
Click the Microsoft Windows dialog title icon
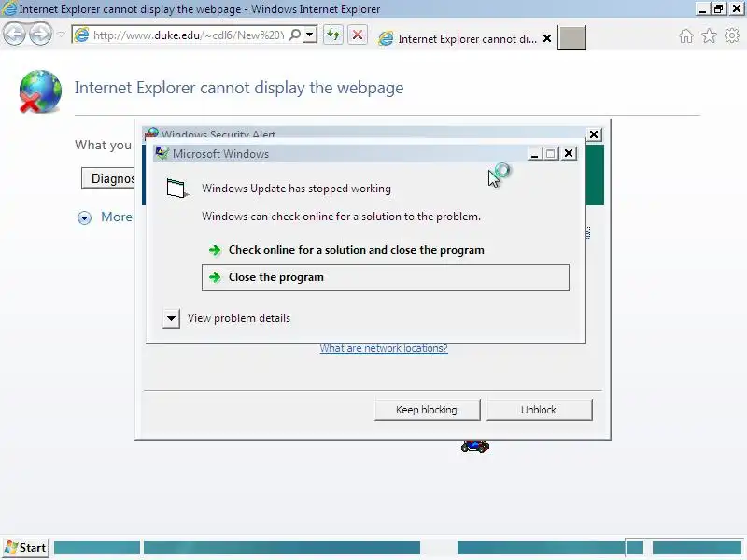[162, 153]
